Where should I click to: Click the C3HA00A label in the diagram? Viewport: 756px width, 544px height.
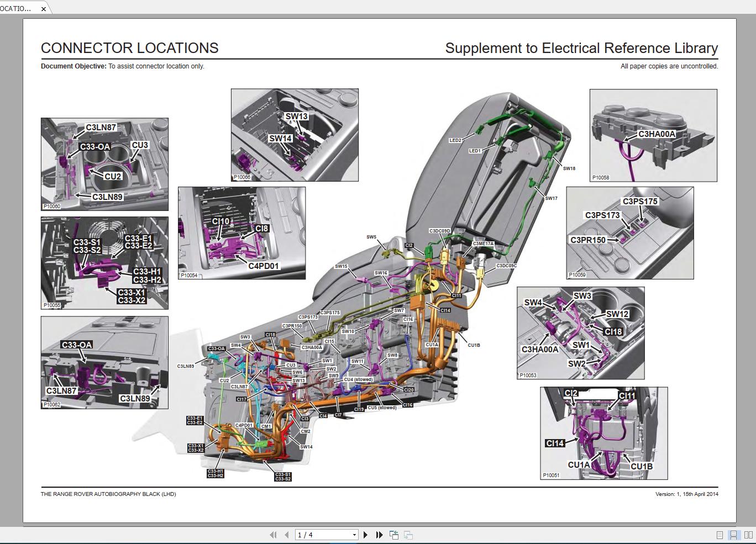tap(657, 134)
